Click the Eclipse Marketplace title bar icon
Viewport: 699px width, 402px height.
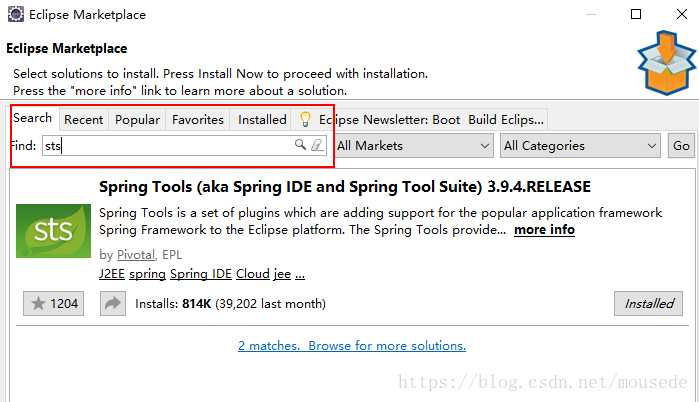point(16,14)
